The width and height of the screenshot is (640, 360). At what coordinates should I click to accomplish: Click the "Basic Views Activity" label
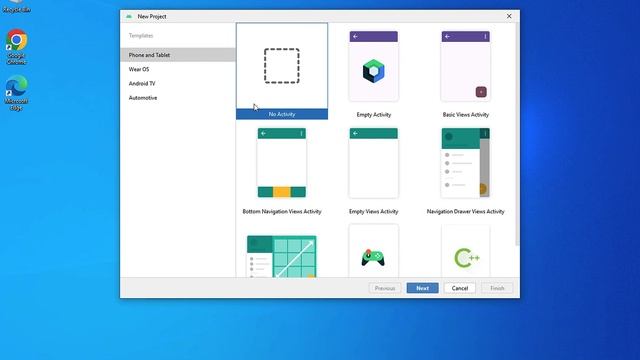[465, 115]
